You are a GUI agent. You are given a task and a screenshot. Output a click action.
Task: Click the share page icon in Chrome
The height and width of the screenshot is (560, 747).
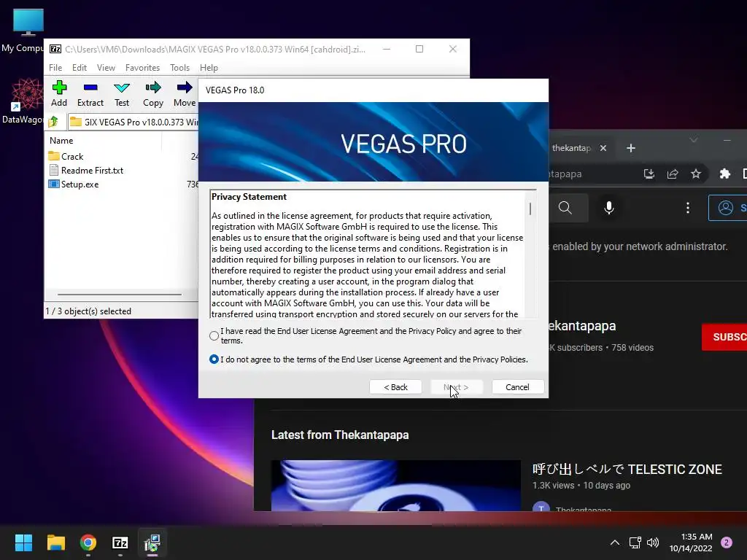672,174
